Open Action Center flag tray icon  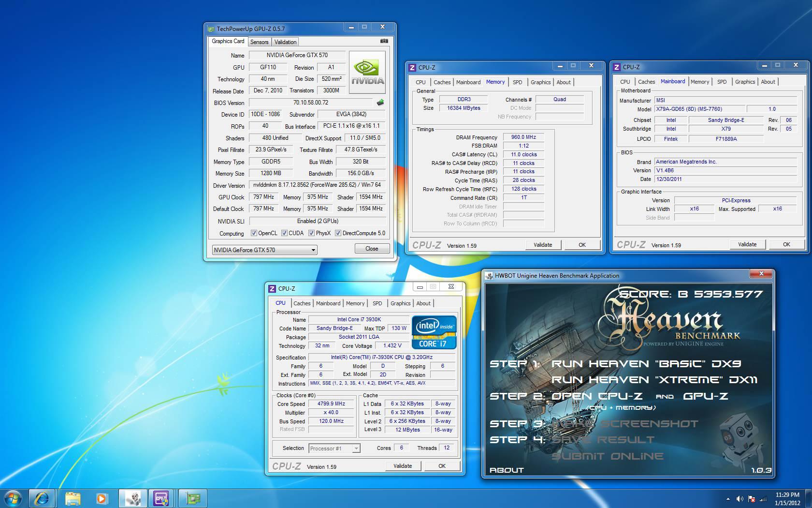[x=752, y=499]
